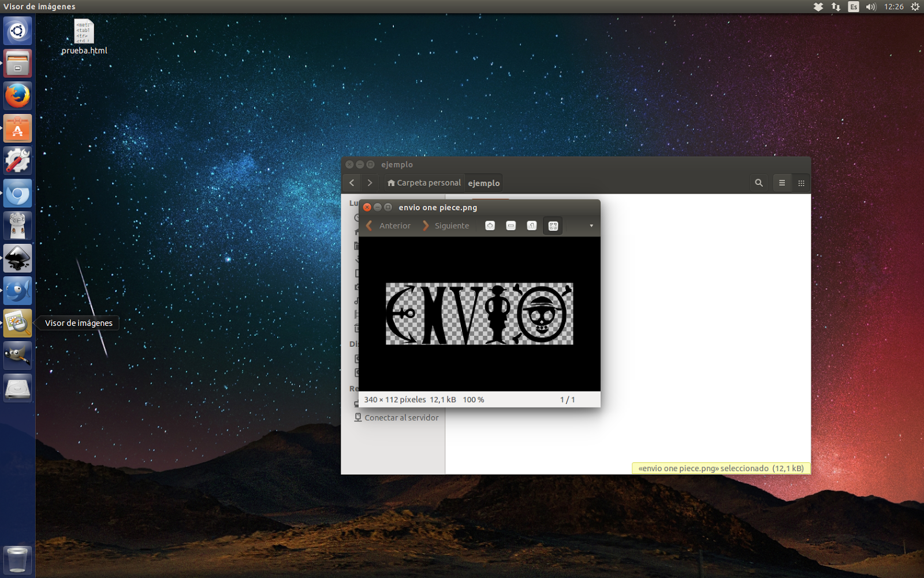This screenshot has height=578, width=924.
Task: Open the 12:26 clock menu
Action: pyautogui.click(x=893, y=7)
